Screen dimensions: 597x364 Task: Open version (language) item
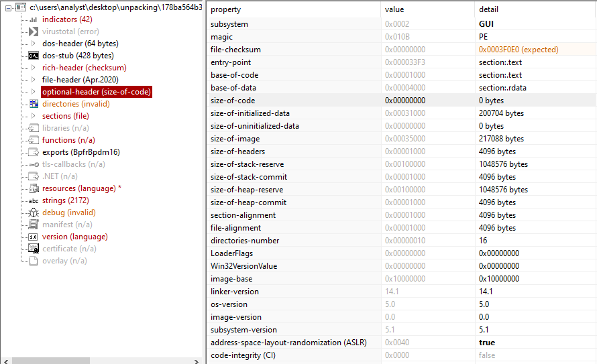[x=74, y=237]
